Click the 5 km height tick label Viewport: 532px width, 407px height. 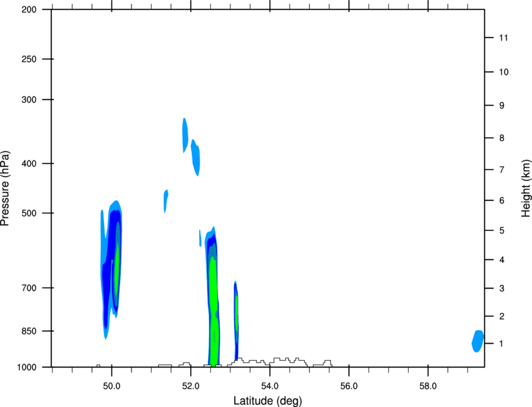tap(502, 230)
